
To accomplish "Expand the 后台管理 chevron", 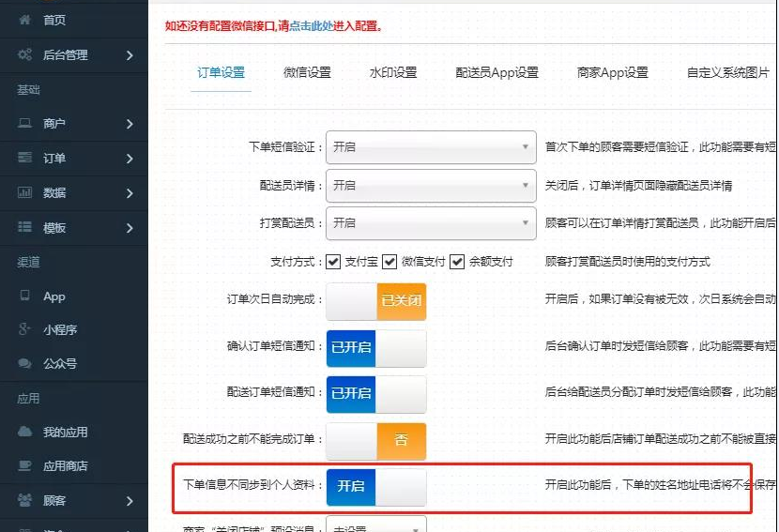I will click(130, 55).
